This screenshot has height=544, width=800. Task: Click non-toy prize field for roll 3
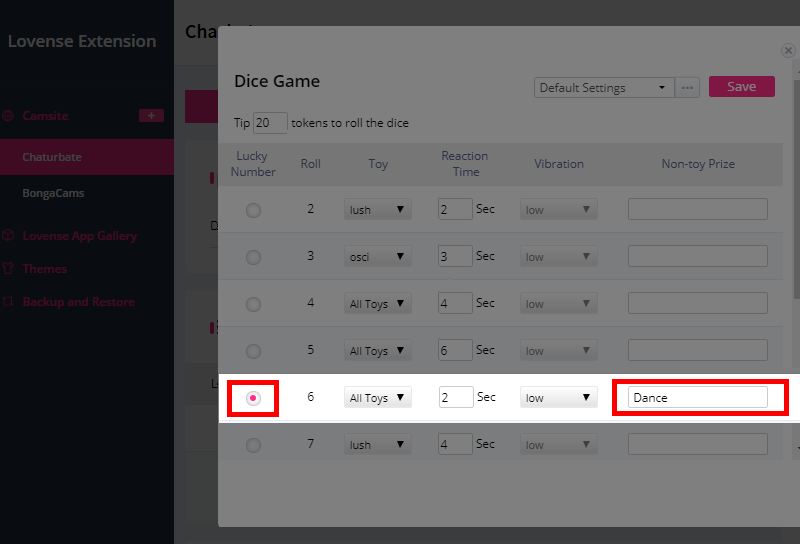(697, 256)
